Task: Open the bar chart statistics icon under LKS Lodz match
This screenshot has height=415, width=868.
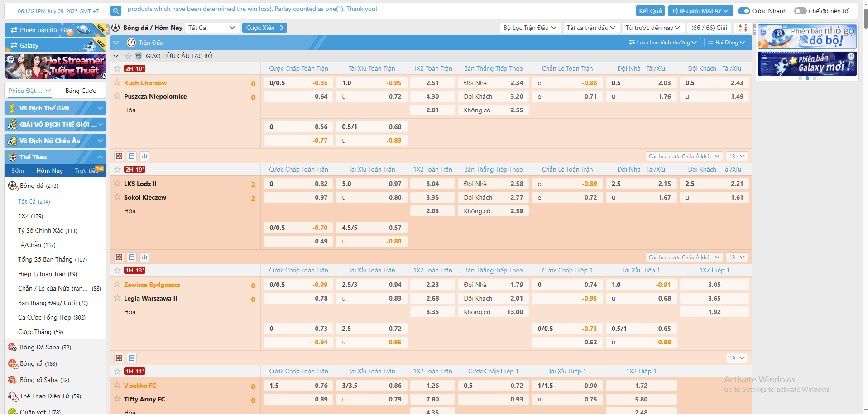Action: (144, 257)
